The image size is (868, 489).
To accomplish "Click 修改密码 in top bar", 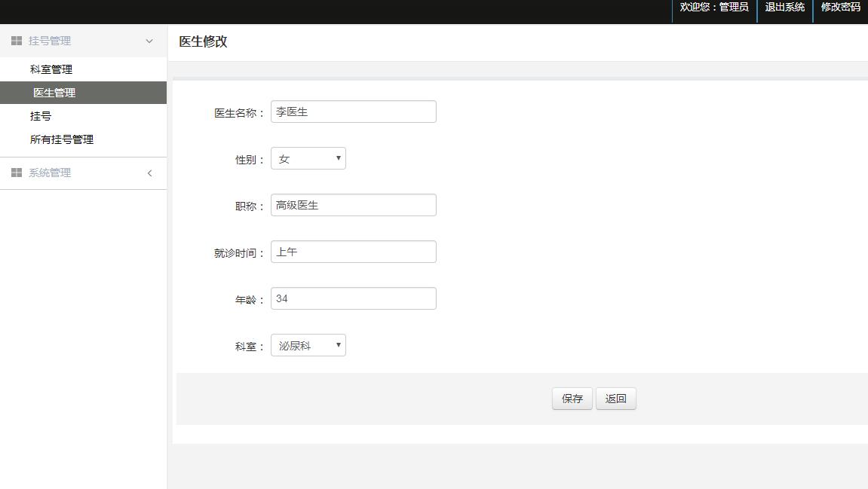I will (840, 8).
